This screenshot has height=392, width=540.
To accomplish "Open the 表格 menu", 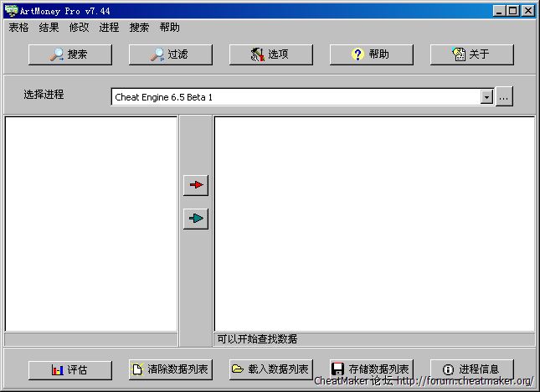I will pyautogui.click(x=18, y=27).
